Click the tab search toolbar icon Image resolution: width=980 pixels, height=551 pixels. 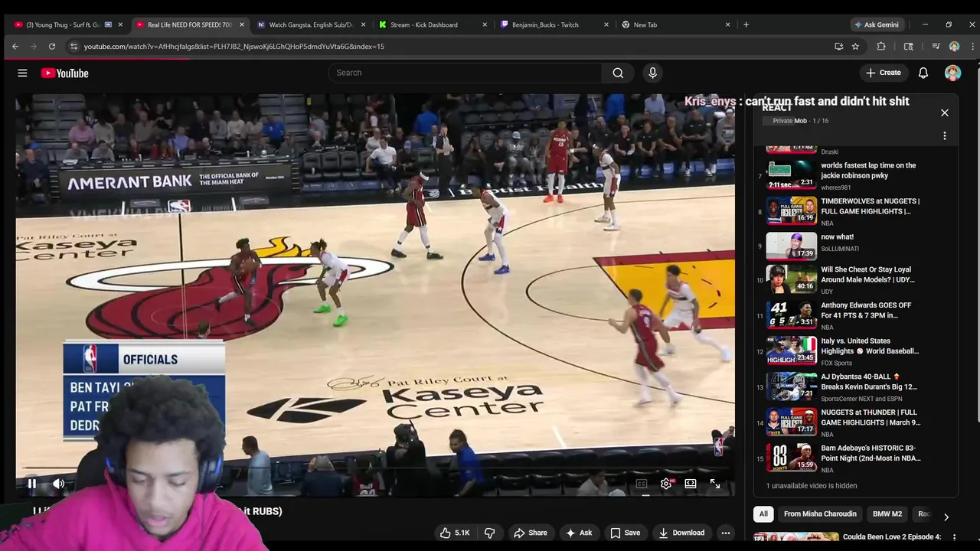(x=909, y=47)
